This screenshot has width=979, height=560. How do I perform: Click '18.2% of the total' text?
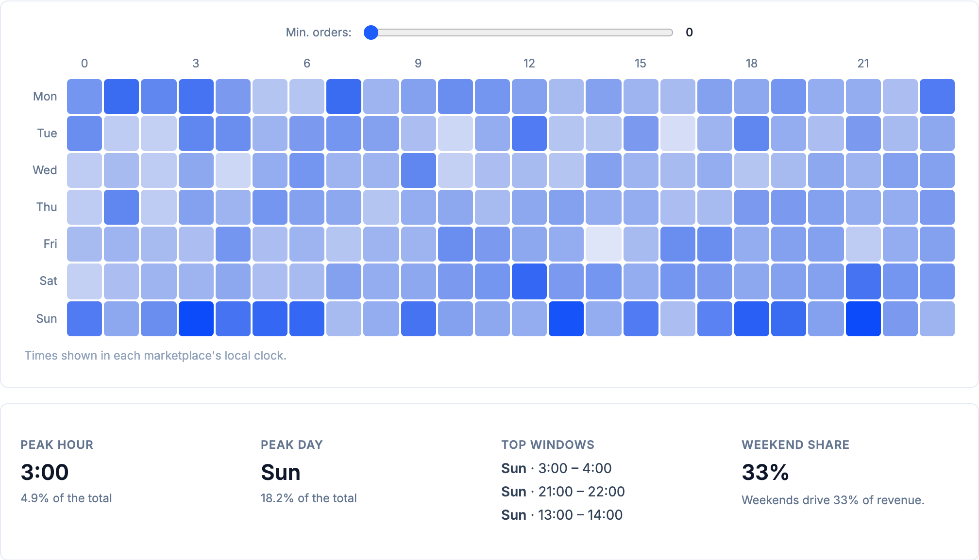(x=309, y=498)
